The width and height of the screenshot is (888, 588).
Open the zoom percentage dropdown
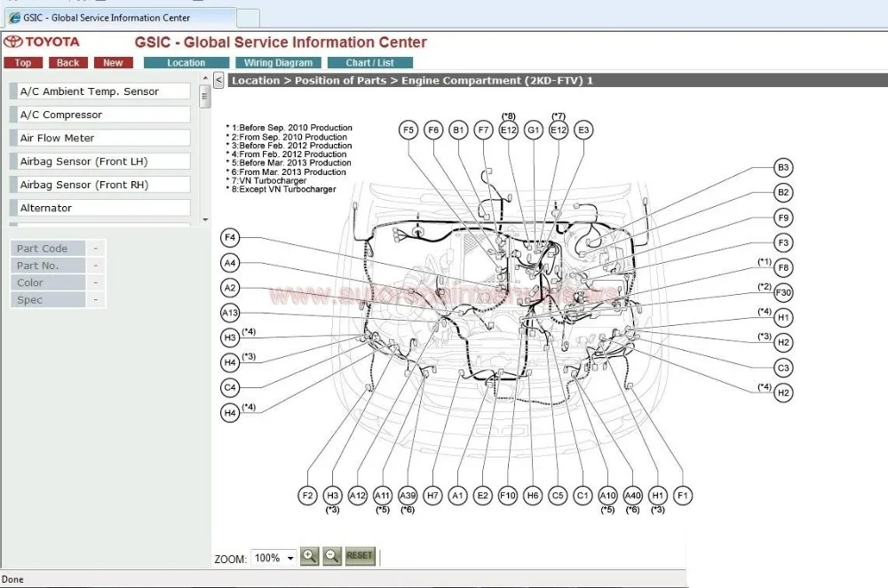274,558
